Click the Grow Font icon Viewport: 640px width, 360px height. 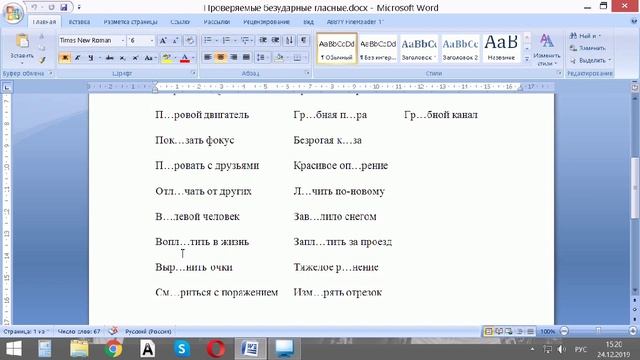(x=163, y=40)
